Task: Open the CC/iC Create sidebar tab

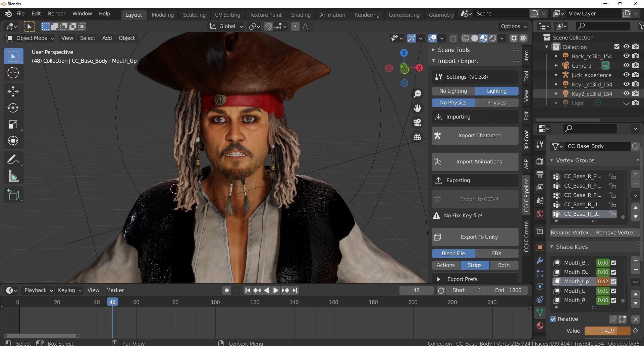Action: tap(526, 236)
